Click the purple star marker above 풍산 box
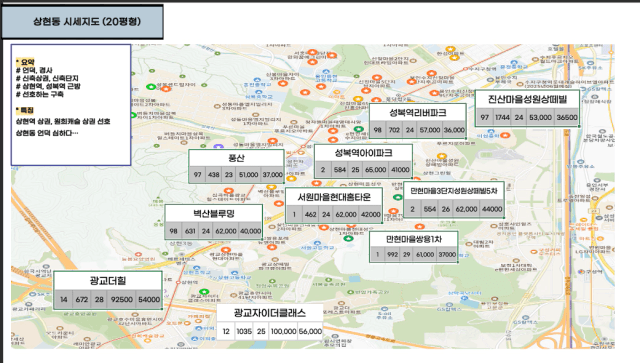Image resolution: width=640 pixels, height=363 pixels. [x=219, y=146]
